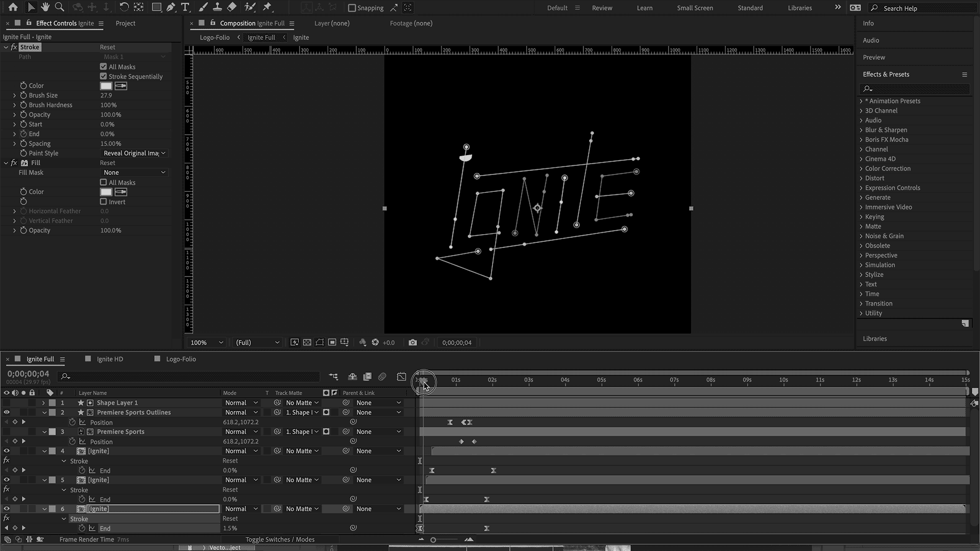Open Show Channel and color management icon

pos(362,342)
